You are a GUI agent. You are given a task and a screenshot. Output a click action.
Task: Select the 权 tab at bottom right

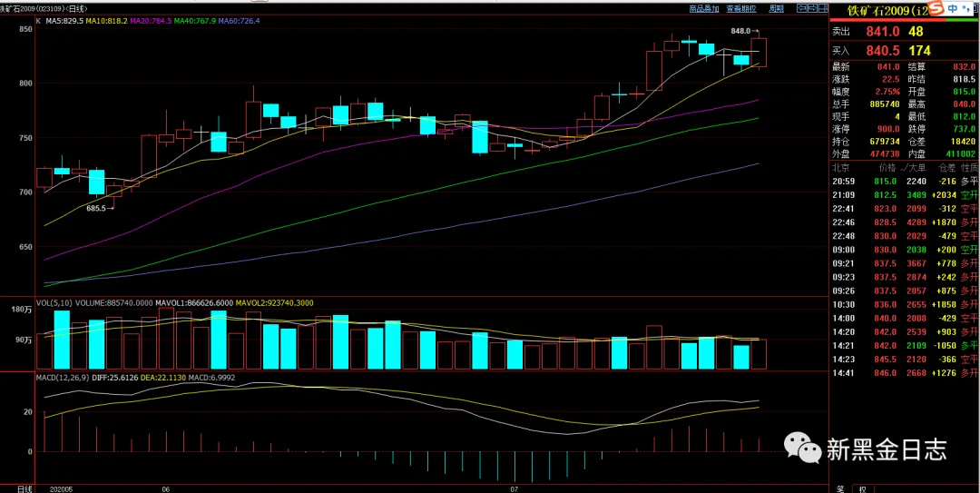pyautogui.click(x=863, y=488)
